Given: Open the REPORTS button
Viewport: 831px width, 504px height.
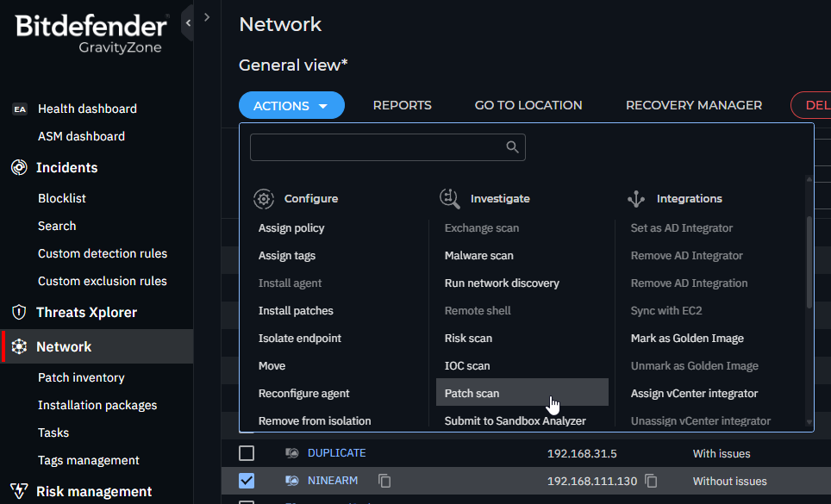Looking at the screenshot, I should coord(402,105).
